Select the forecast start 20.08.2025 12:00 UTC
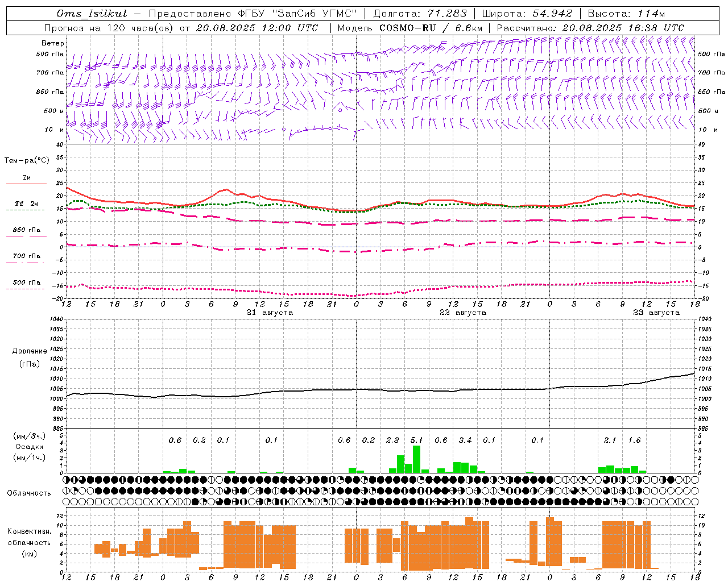The height and width of the screenshot is (582, 728). (x=257, y=28)
